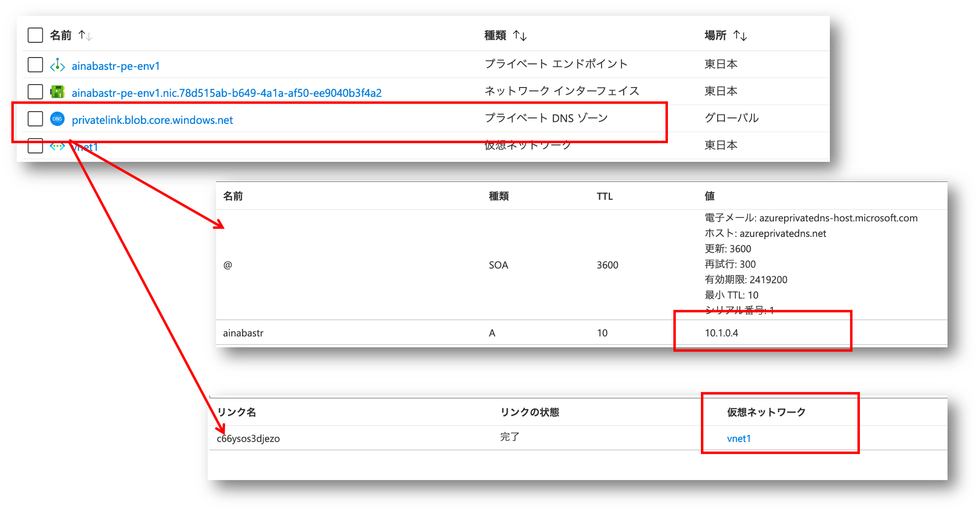Viewport: 980px width, 512px height.
Task: Click the 仮想ネットワーク column header in links table
Action: [766, 412]
